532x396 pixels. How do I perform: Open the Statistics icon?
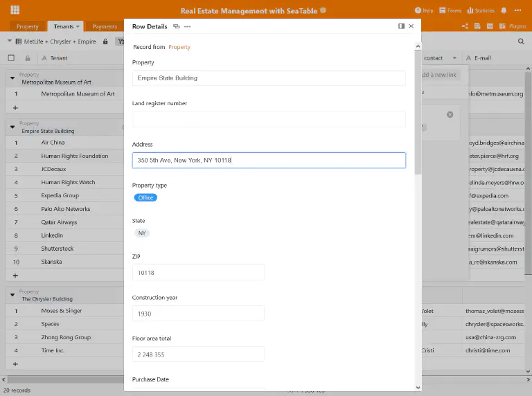470,10
